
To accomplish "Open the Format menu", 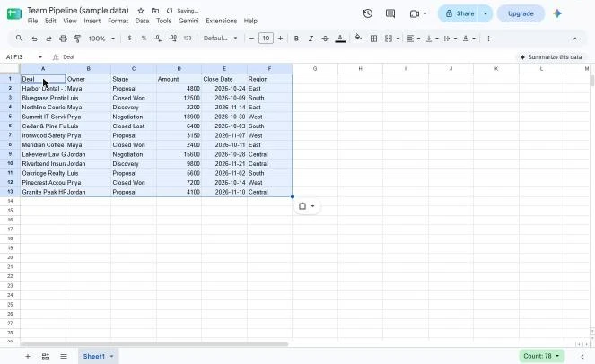I will pos(118,21).
